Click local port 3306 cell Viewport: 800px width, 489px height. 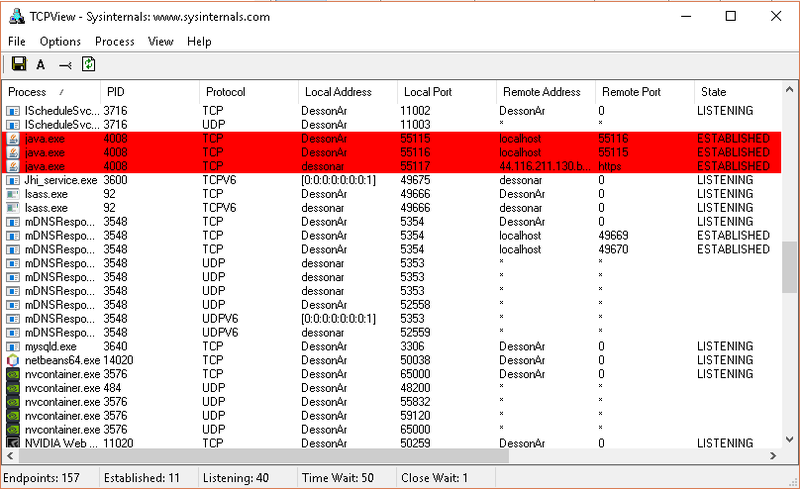412,346
